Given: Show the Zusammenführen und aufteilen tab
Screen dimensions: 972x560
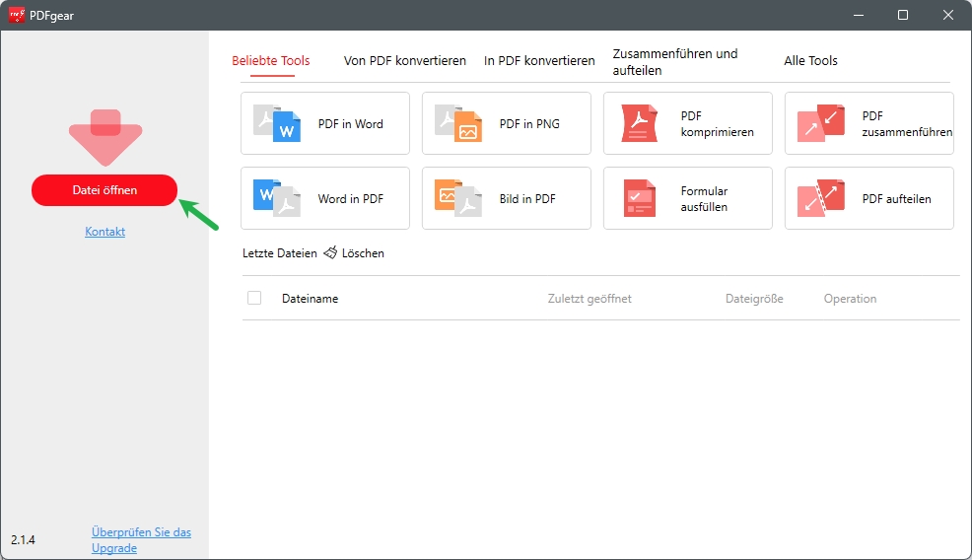Looking at the screenshot, I should click(x=675, y=62).
